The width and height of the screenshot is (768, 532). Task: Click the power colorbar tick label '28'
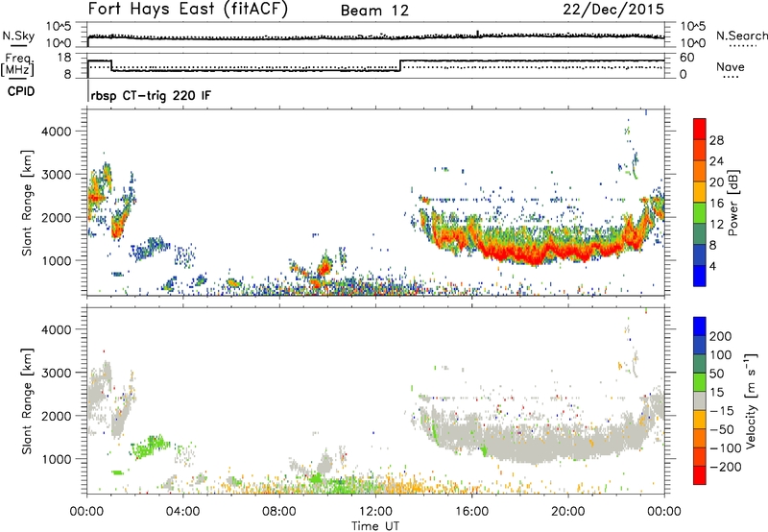pos(716,140)
